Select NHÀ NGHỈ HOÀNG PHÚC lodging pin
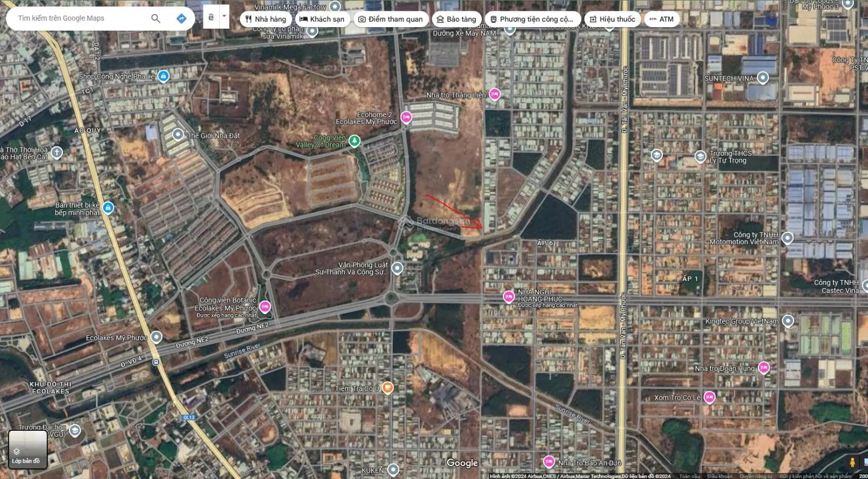Viewport: 868px width, 479px height. 509,297
